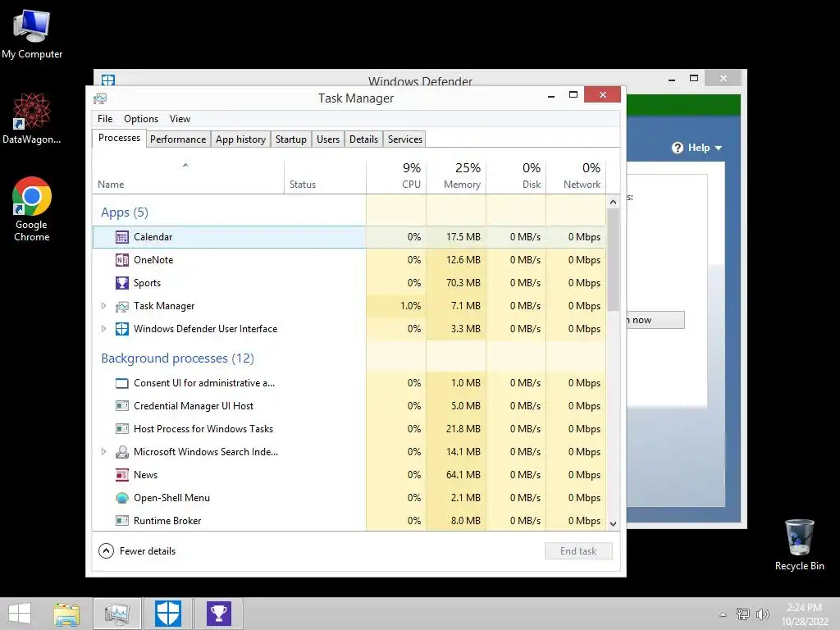Sort processes by Memory column

[456, 177]
